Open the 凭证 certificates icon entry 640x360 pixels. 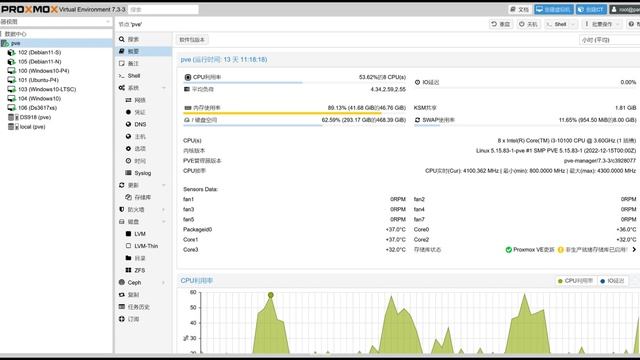coord(128,112)
